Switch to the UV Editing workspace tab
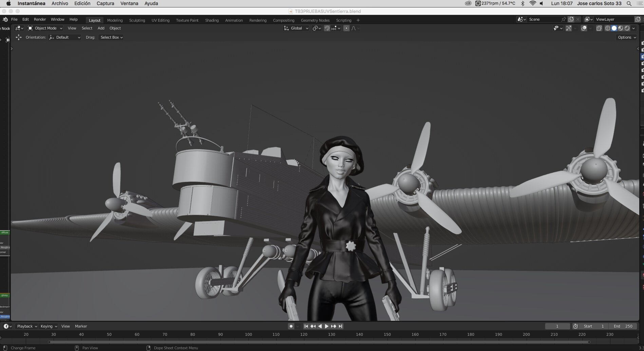The image size is (644, 351). (x=160, y=20)
